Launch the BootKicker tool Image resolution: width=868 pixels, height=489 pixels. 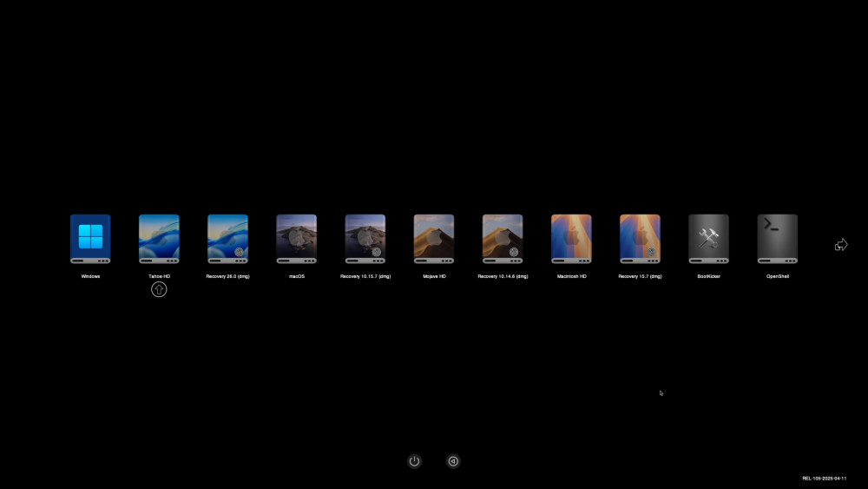tap(708, 239)
